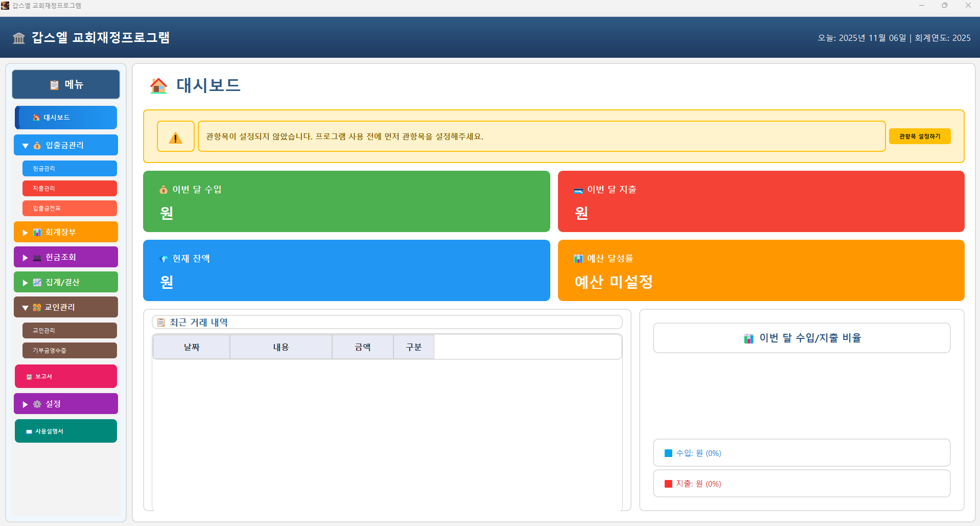This screenshot has width=980, height=526.
Task: Click the 관항목 설정하기 button
Action: pyautogui.click(x=919, y=136)
